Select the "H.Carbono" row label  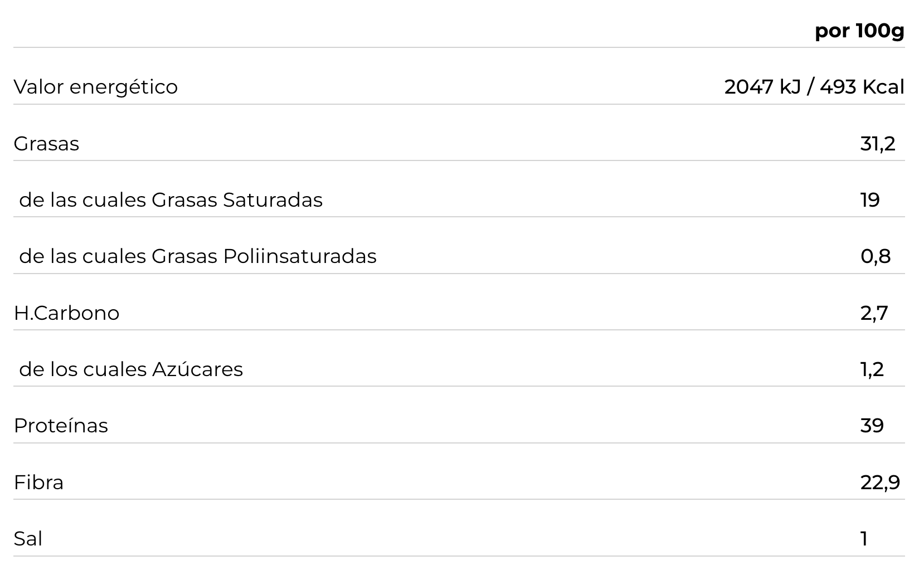(x=66, y=313)
